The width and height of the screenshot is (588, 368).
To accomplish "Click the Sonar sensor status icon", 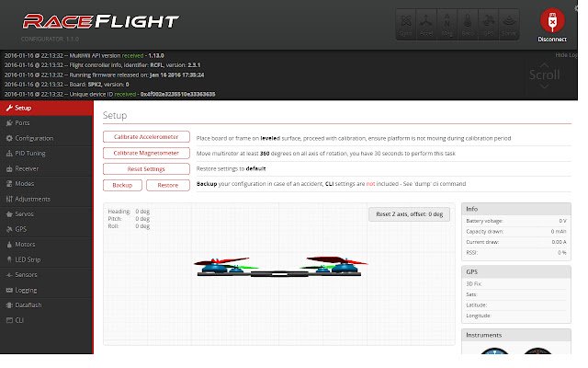I will point(509,25).
